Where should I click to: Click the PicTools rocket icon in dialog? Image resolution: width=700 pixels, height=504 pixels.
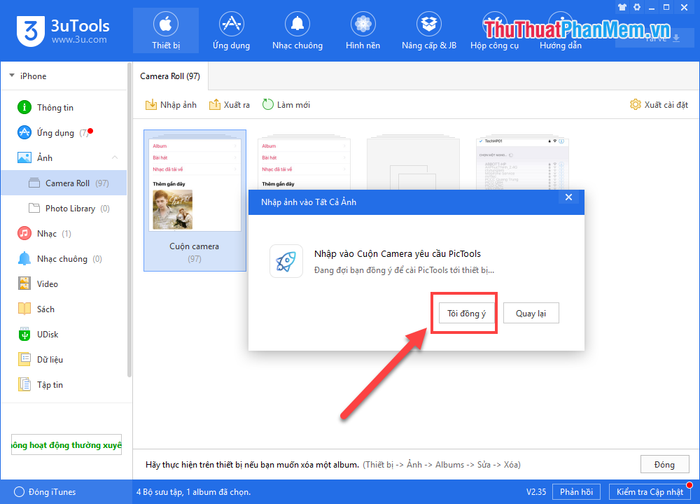coord(286,261)
